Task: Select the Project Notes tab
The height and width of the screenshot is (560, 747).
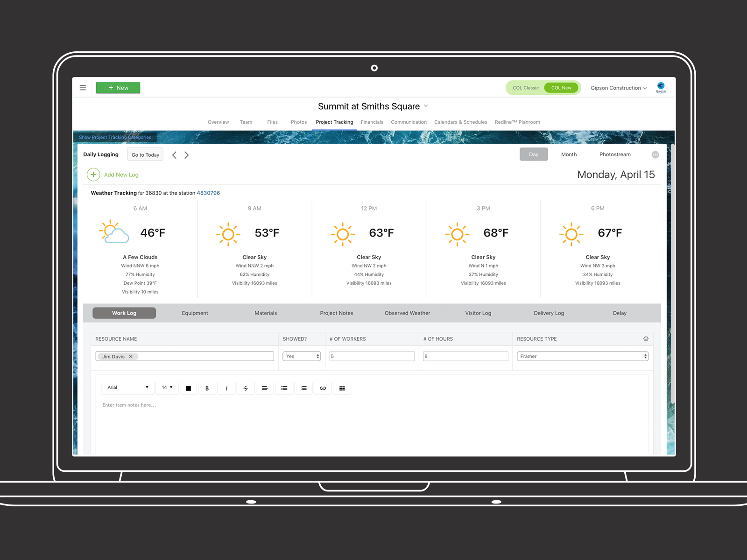Action: pos(337,313)
